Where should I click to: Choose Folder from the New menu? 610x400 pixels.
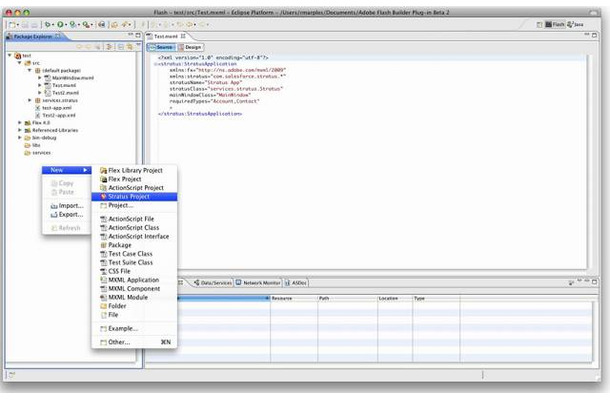(134, 306)
